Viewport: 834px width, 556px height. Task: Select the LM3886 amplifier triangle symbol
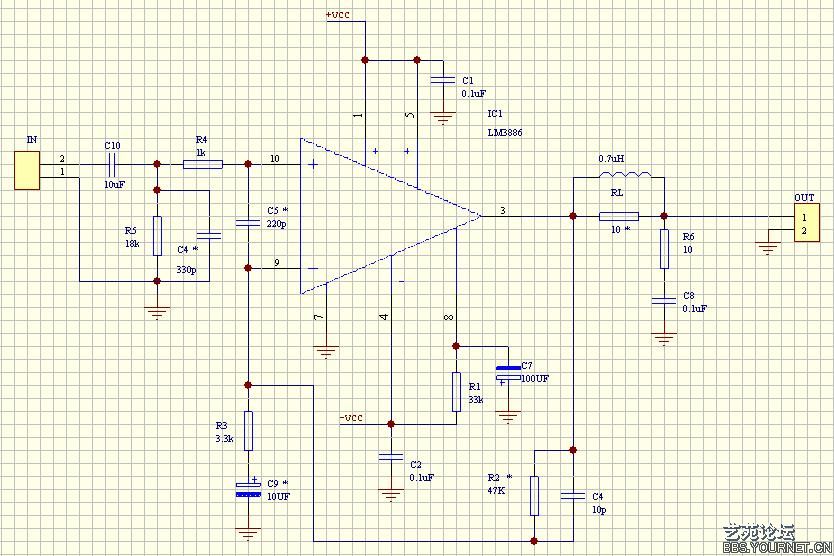pyautogui.click(x=390, y=216)
